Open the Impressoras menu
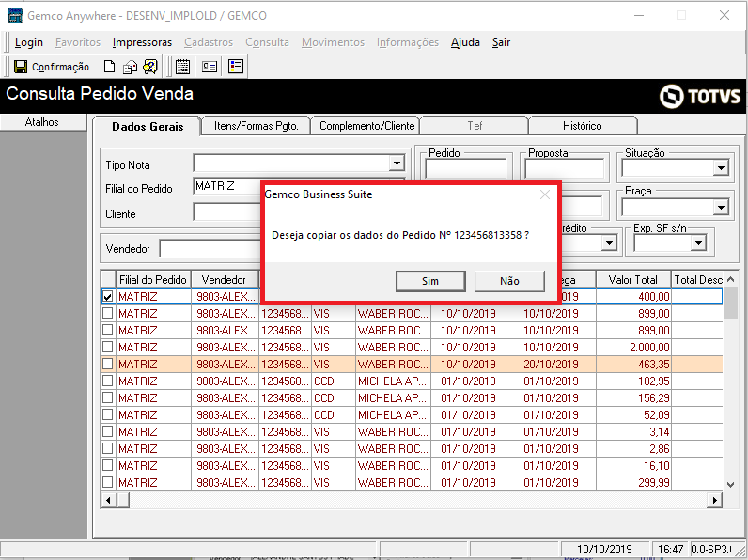748x560 pixels. click(x=142, y=42)
